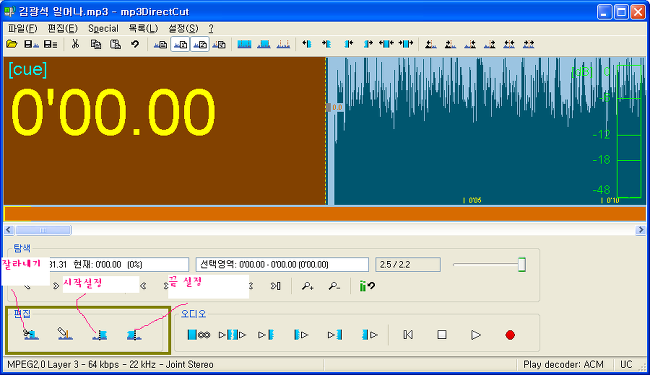Jump to start with rewind button
This screenshot has height=375, width=650.
pos(408,334)
